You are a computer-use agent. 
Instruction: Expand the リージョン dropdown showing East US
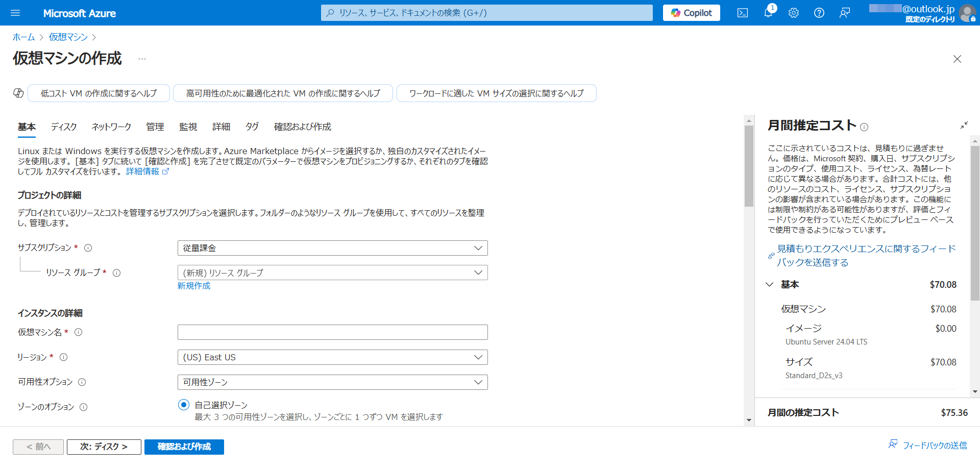pyautogui.click(x=332, y=357)
